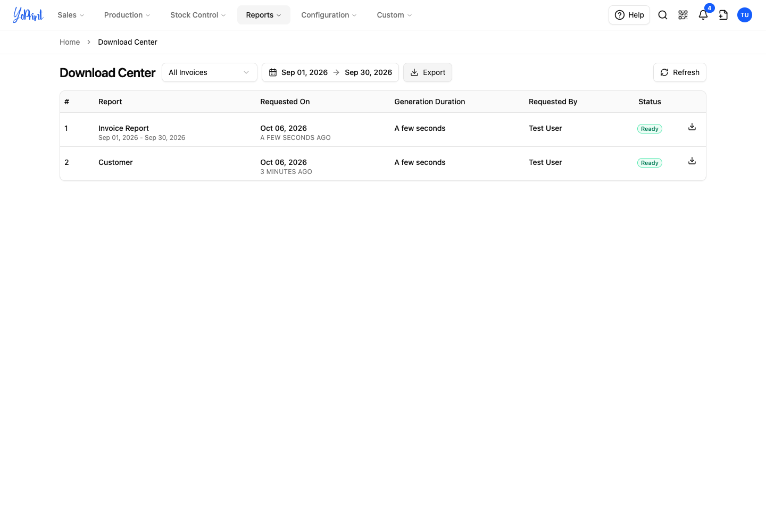Select the Customer report row title
The image size is (766, 532).
[x=115, y=162]
